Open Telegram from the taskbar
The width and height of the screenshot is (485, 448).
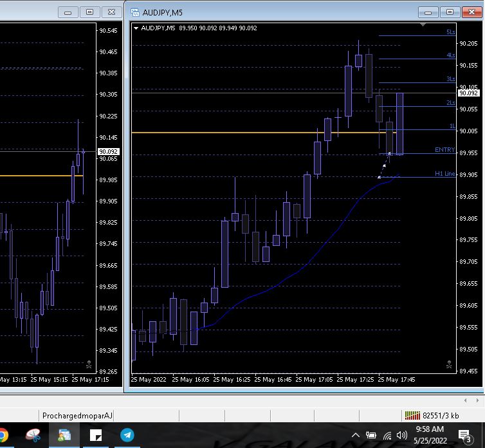pyautogui.click(x=127, y=436)
